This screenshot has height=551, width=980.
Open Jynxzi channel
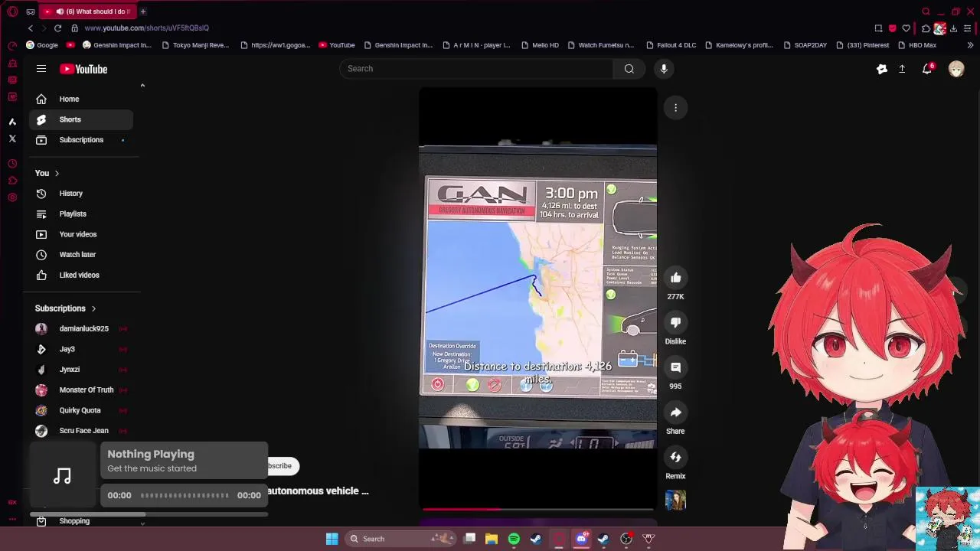[x=81, y=370]
